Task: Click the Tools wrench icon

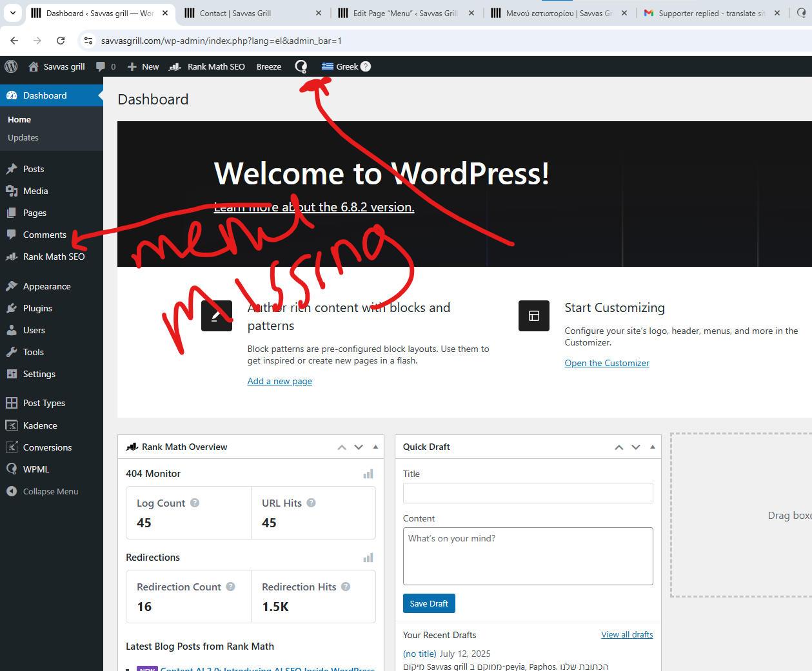Action: click(x=12, y=352)
